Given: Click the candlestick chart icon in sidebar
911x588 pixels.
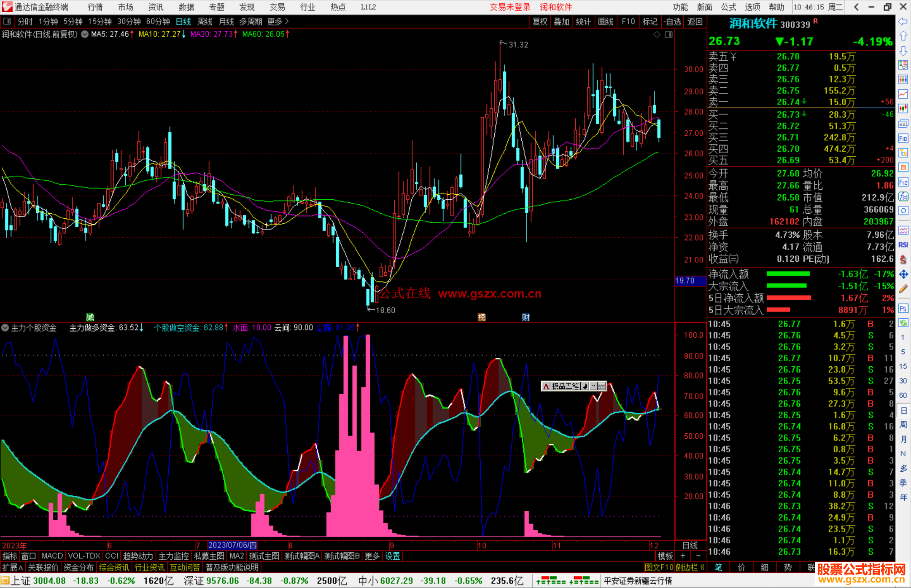Looking at the screenshot, I should click(903, 109).
